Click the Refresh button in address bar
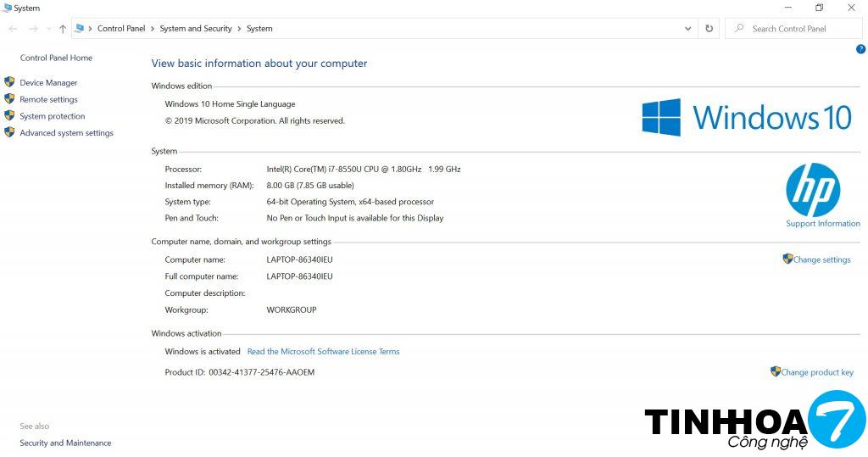Viewport: 868px width, 457px height. [x=709, y=29]
